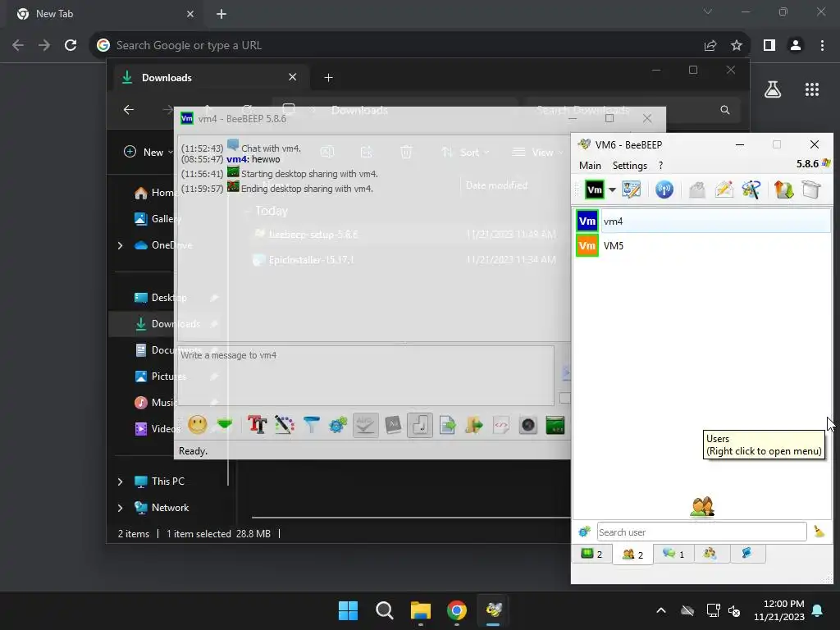Image resolution: width=840 pixels, height=630 pixels.
Task: Click the black Vm status avatar button
Action: coord(595,189)
